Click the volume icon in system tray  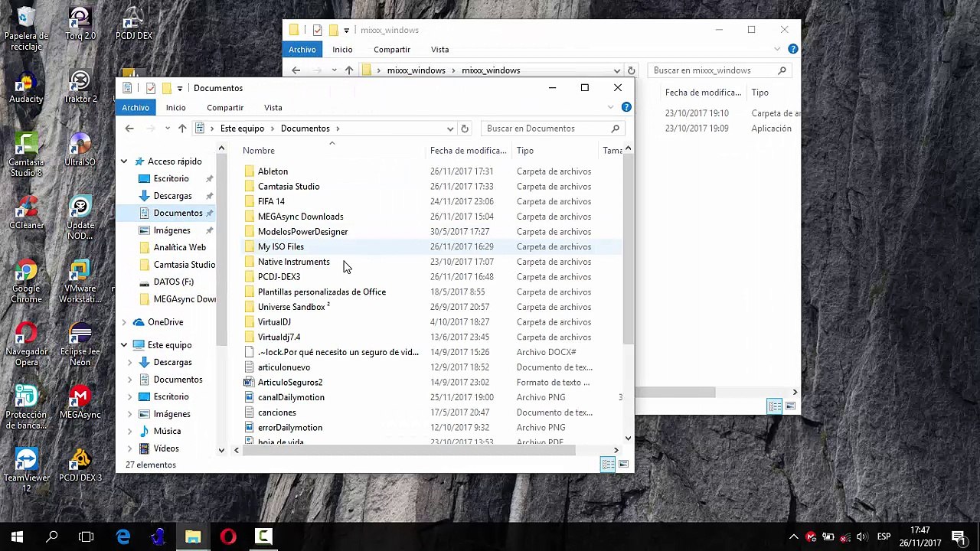862,537
